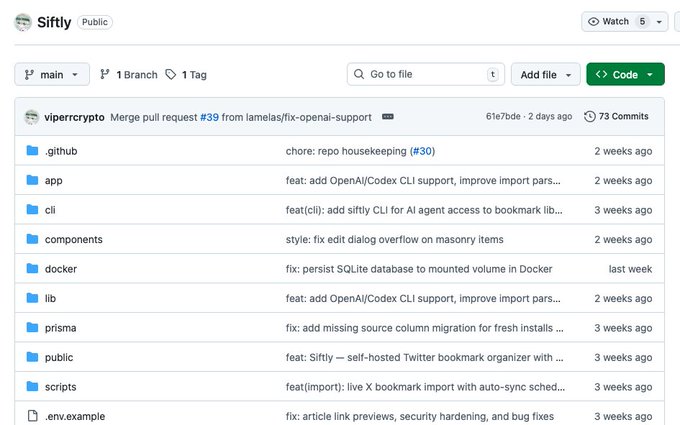The width and height of the screenshot is (680, 425).
Task: Expand the Watch options dropdown arrow
Action: point(659,22)
